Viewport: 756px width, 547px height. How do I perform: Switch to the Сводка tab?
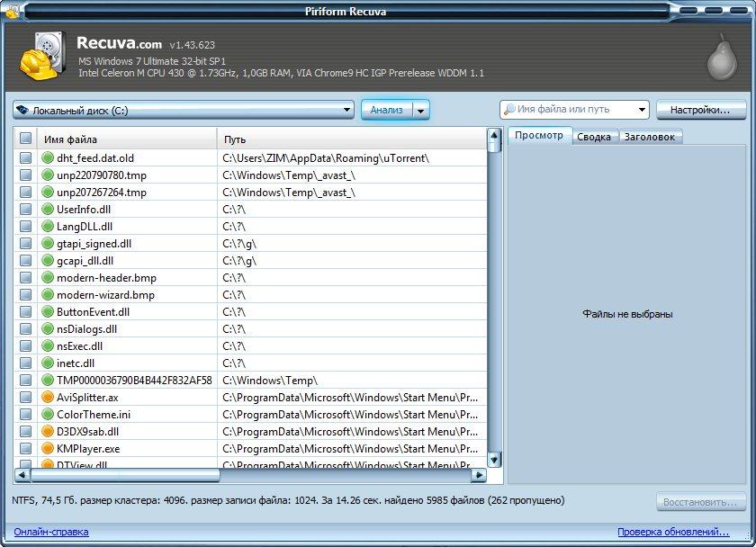[594, 137]
